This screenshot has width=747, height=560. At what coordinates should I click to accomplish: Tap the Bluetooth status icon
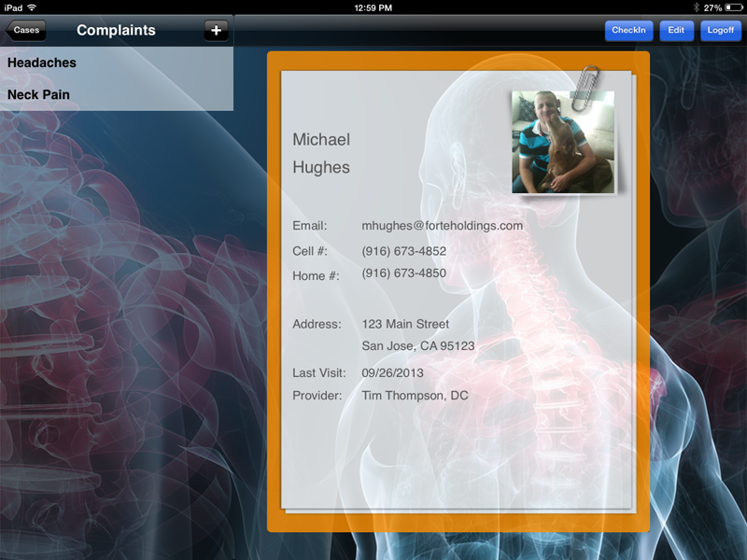(x=696, y=7)
